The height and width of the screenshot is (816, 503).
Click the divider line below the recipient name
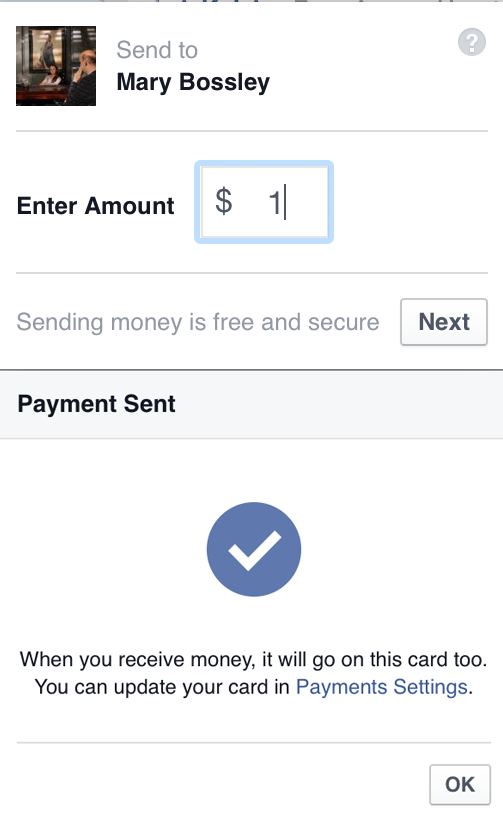pyautogui.click(x=252, y=131)
